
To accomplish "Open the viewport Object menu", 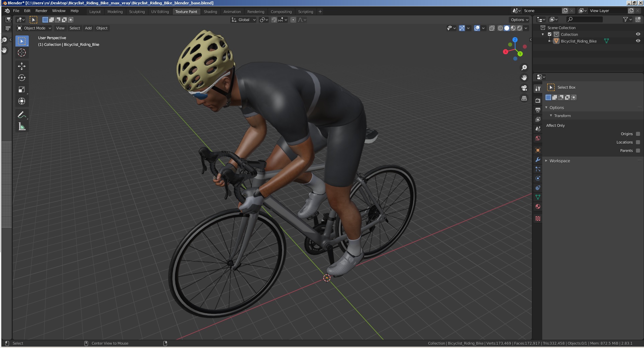I will [102, 28].
